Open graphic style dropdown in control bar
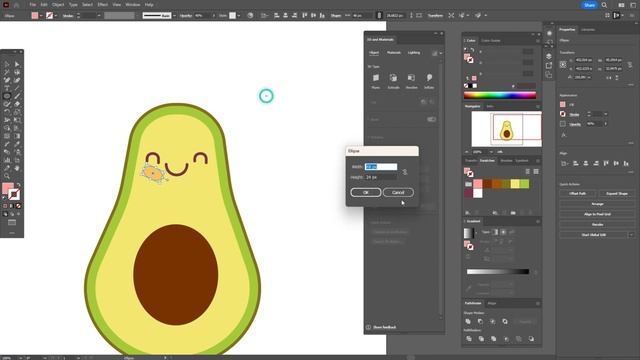The width and height of the screenshot is (640, 360). [x=239, y=16]
